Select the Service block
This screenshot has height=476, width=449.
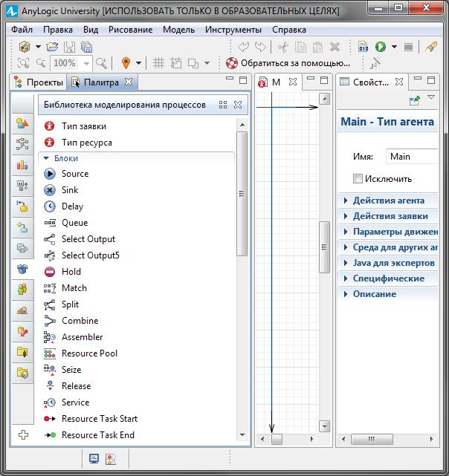[x=75, y=402]
